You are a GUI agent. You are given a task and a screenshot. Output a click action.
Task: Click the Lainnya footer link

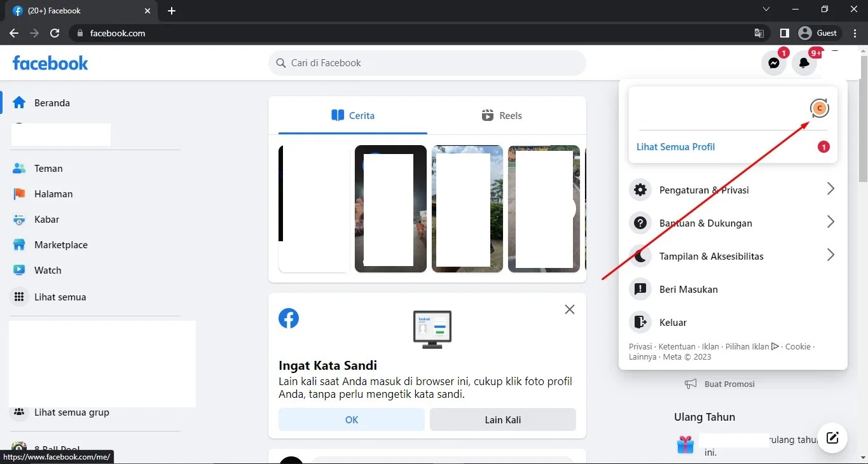[642, 357]
